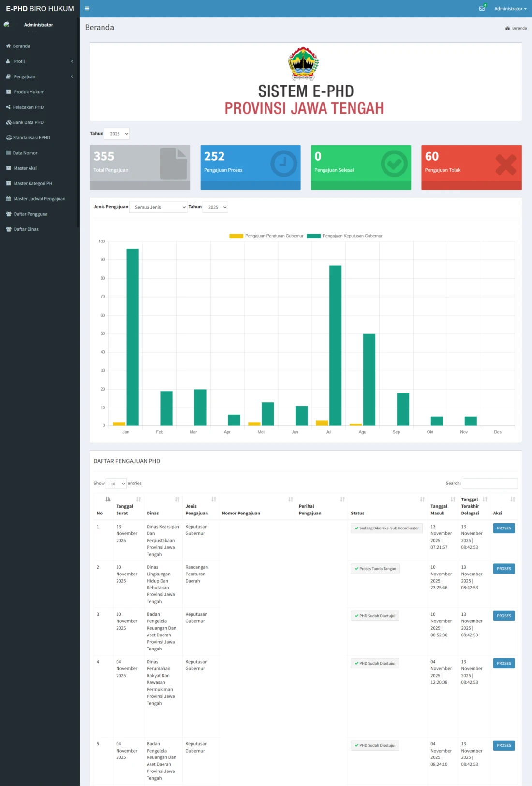This screenshot has height=786, width=532.
Task: Click the Search input field
Action: click(490, 484)
